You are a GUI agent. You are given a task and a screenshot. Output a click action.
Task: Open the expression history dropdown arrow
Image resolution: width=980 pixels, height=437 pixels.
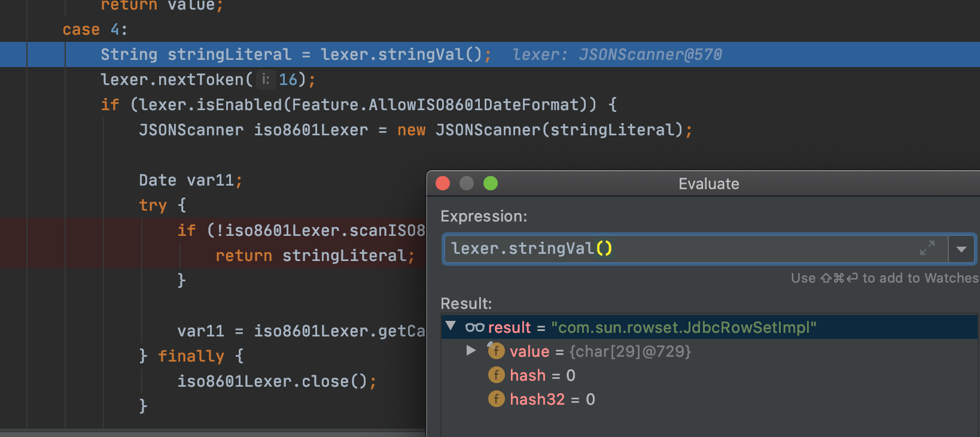tap(961, 249)
